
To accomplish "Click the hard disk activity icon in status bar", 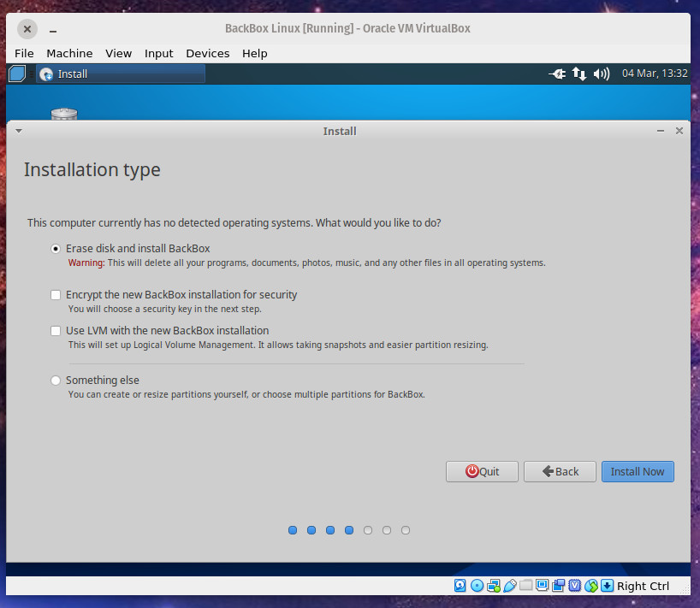I will point(460,586).
